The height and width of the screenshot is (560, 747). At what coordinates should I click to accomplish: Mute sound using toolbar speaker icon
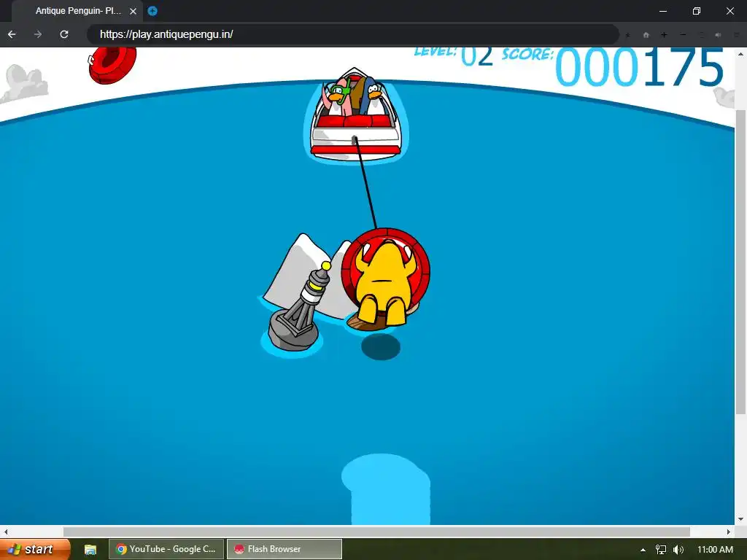tap(719, 35)
